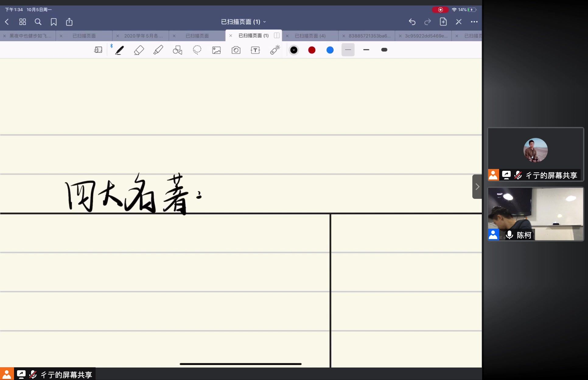Select the Shapes tool

click(x=177, y=50)
